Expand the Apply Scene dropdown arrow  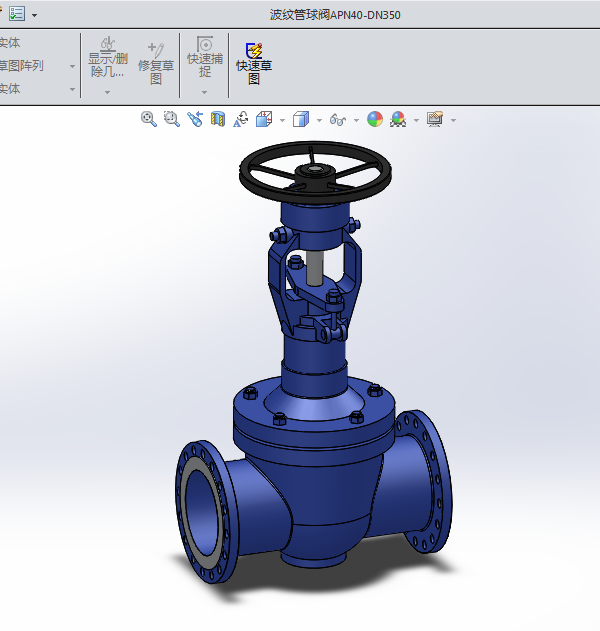[416, 120]
